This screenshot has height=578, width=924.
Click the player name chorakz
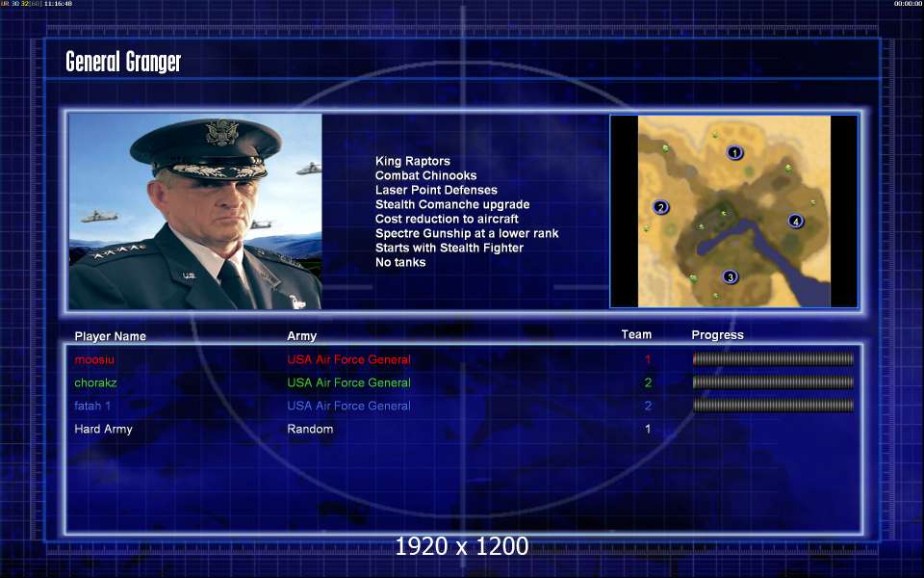tap(95, 382)
